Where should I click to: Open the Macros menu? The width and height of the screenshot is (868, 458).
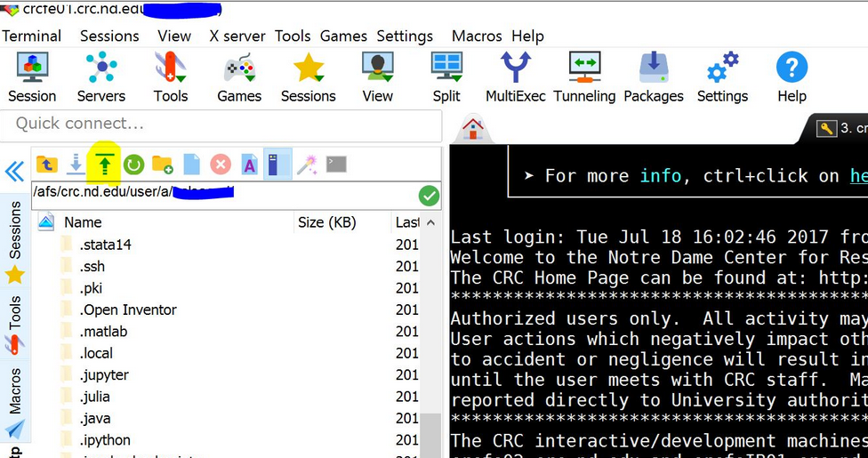click(x=477, y=36)
